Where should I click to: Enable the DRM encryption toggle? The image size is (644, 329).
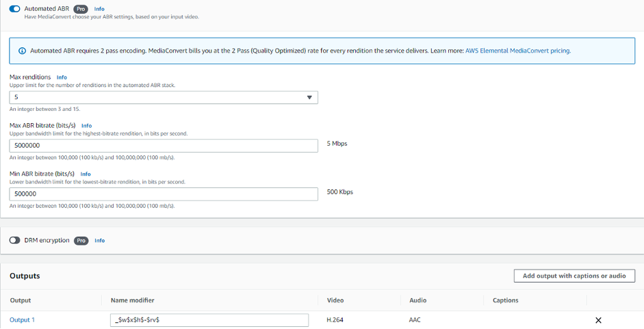(x=15, y=240)
